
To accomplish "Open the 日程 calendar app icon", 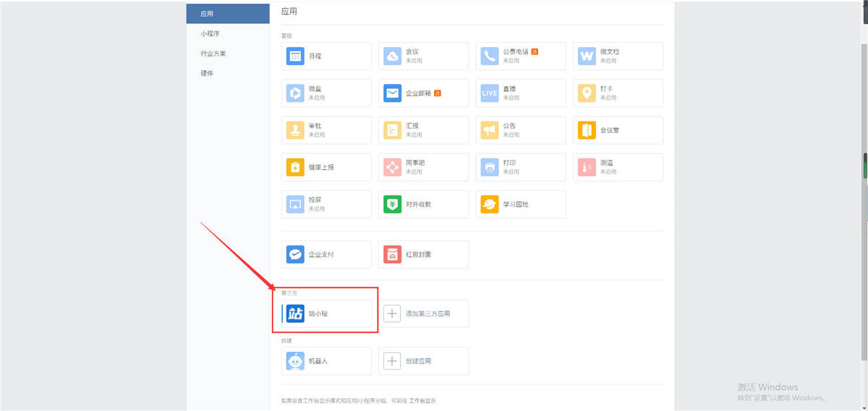I will coord(295,56).
